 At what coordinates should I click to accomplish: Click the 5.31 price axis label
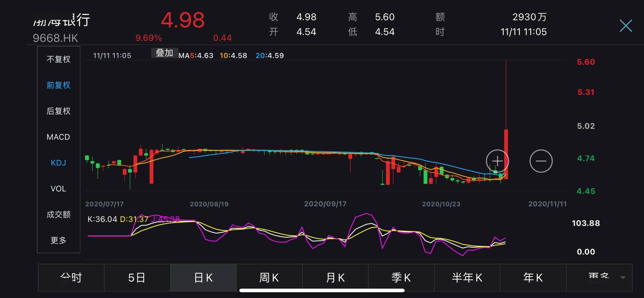pos(586,92)
